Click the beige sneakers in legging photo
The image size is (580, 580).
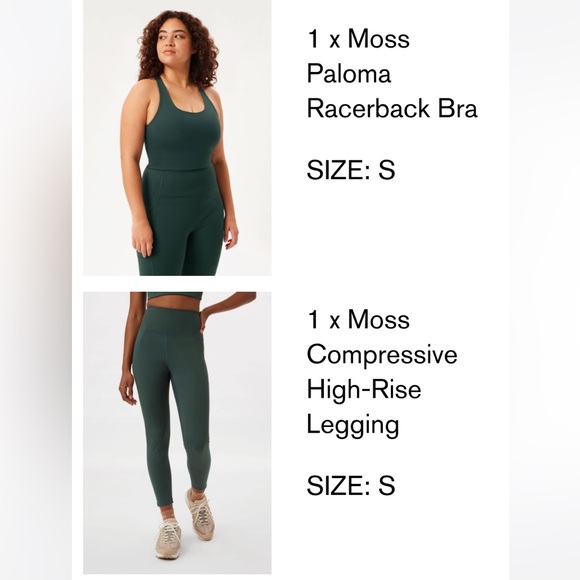point(185,523)
